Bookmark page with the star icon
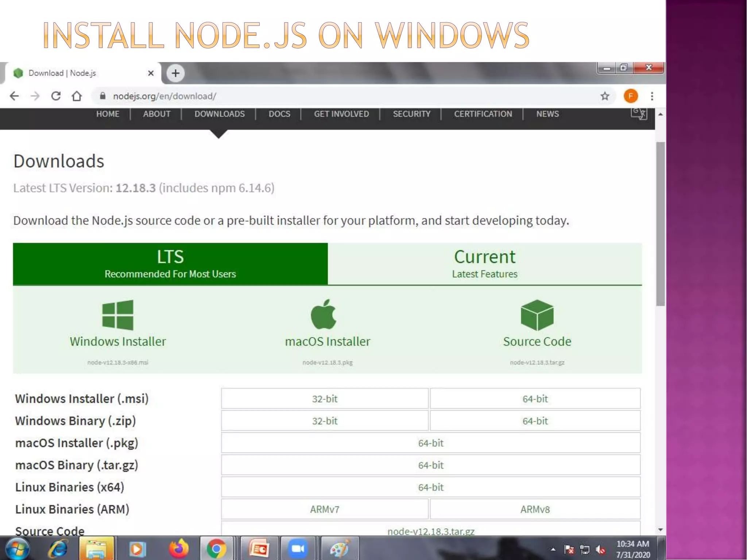 605,96
